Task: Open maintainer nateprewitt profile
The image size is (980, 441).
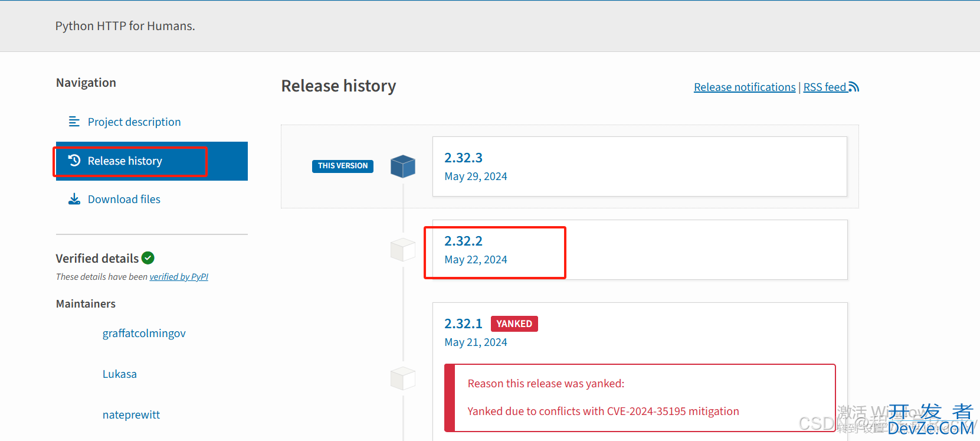Action: [131, 415]
